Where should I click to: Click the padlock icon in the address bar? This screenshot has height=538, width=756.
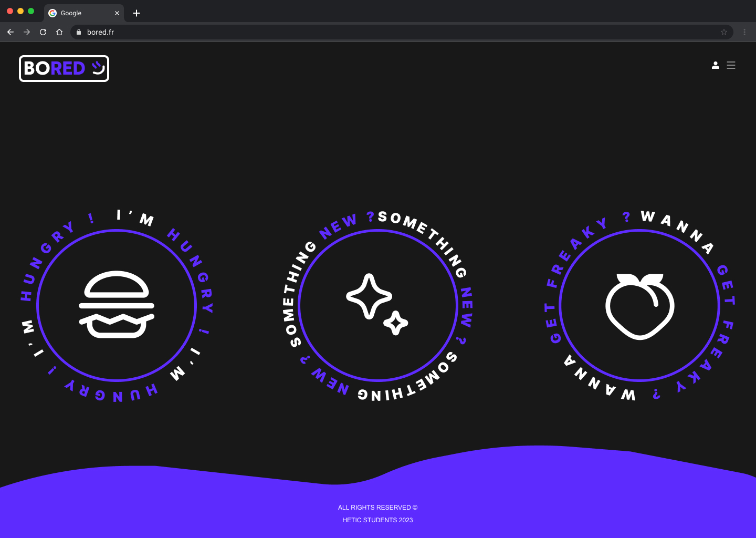pos(78,32)
